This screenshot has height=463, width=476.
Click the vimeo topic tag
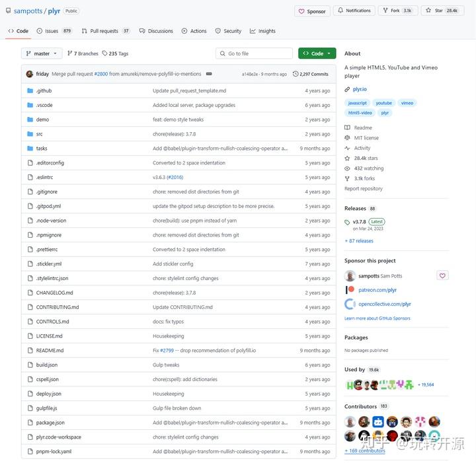407,103
